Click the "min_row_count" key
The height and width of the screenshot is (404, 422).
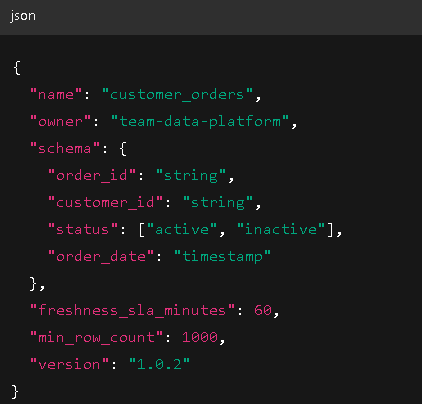(96, 337)
